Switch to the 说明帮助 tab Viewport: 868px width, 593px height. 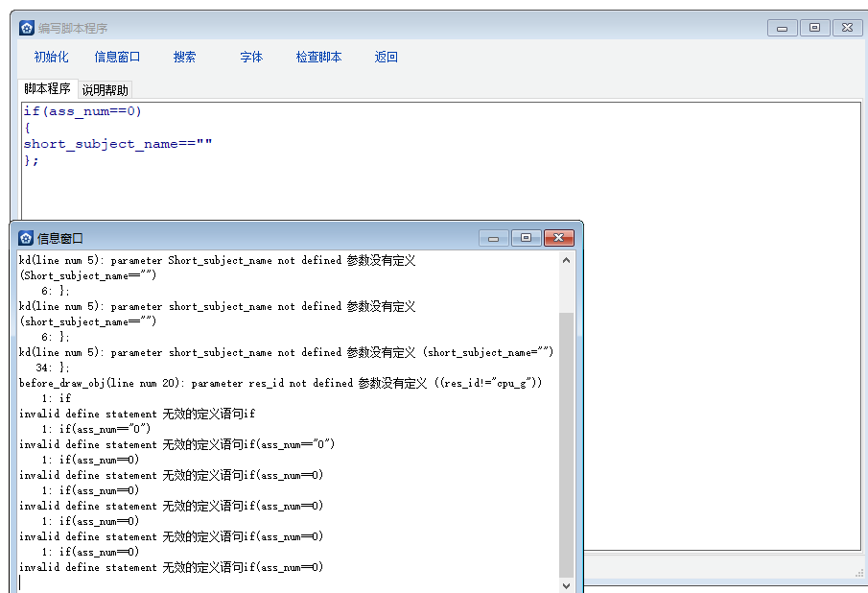(105, 90)
